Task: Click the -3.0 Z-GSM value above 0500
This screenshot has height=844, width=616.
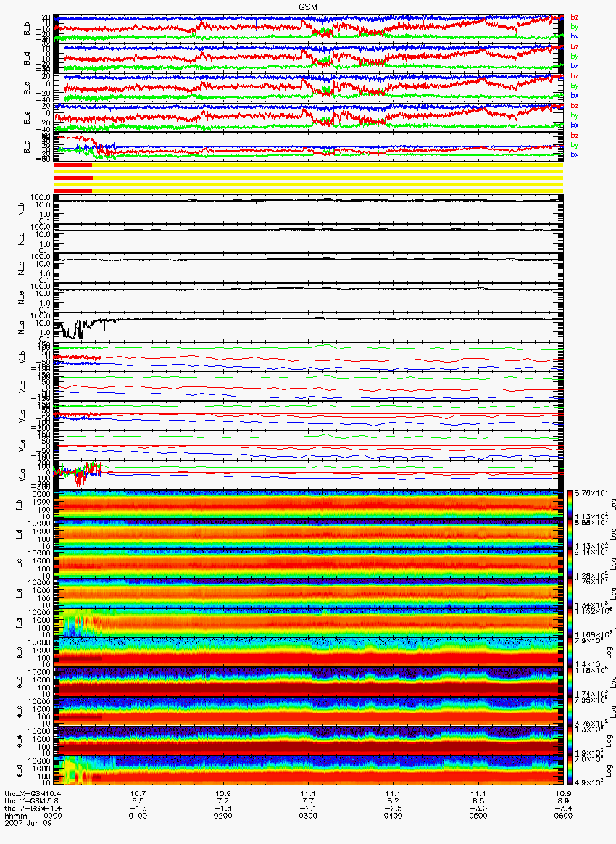Action: click(x=478, y=808)
